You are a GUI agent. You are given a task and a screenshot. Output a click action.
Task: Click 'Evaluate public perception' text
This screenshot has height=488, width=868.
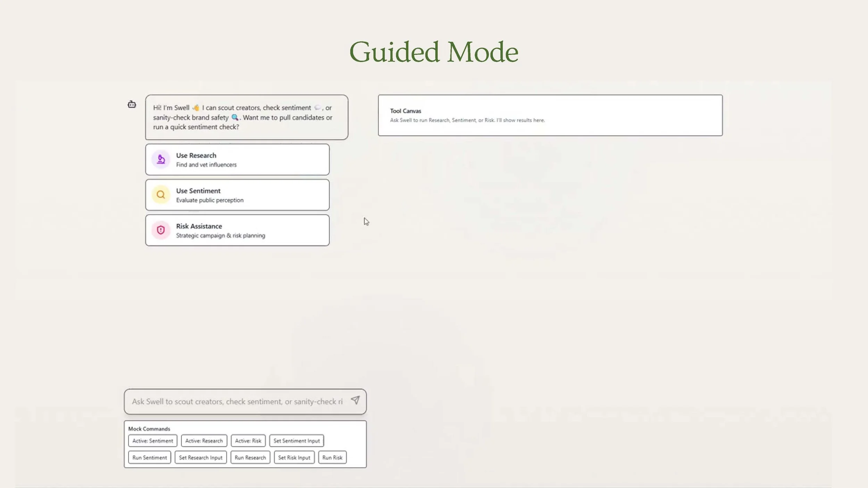coord(210,200)
